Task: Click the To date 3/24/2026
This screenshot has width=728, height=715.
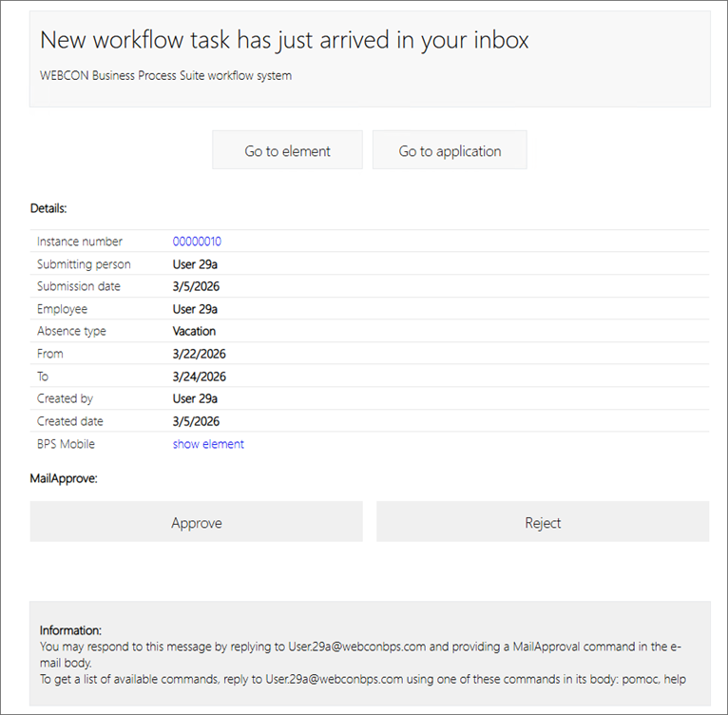Action: (x=199, y=377)
